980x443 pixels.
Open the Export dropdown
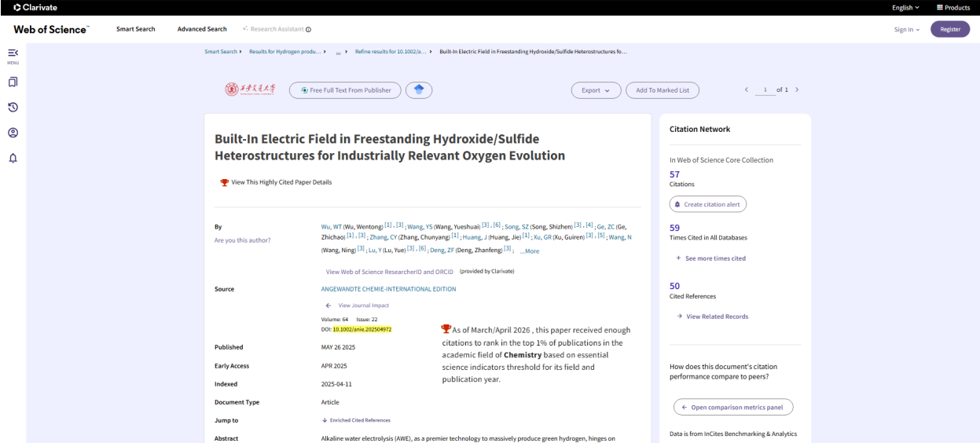(596, 90)
